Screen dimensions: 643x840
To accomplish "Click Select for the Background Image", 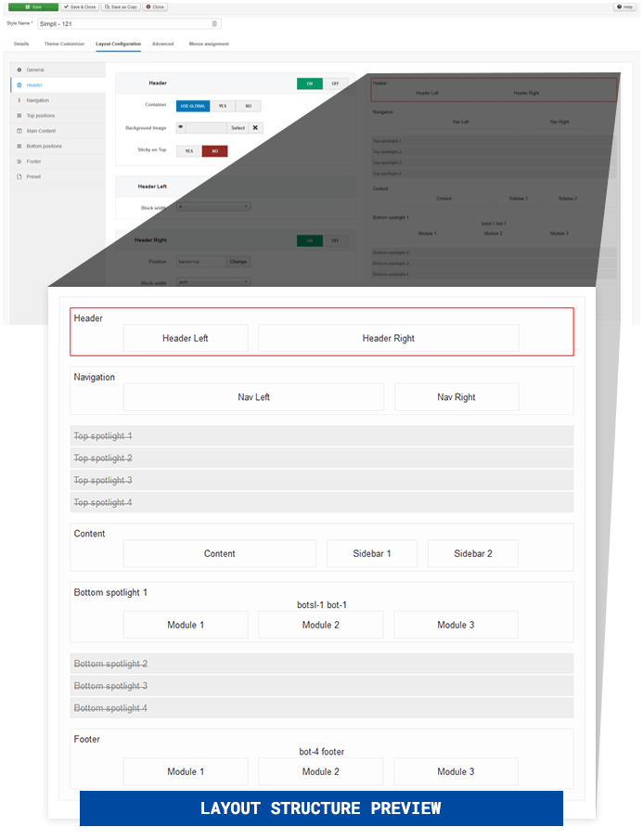I will (x=238, y=128).
